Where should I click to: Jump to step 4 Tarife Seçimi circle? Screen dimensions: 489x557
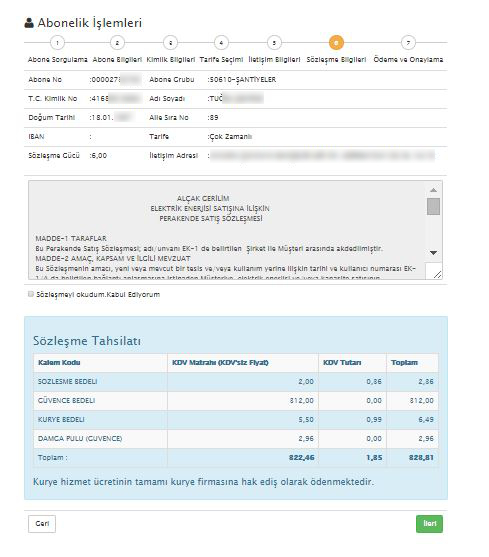[221, 43]
